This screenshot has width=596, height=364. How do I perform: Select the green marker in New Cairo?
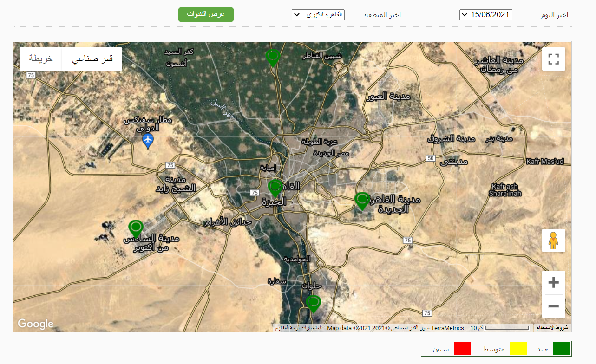tap(362, 200)
